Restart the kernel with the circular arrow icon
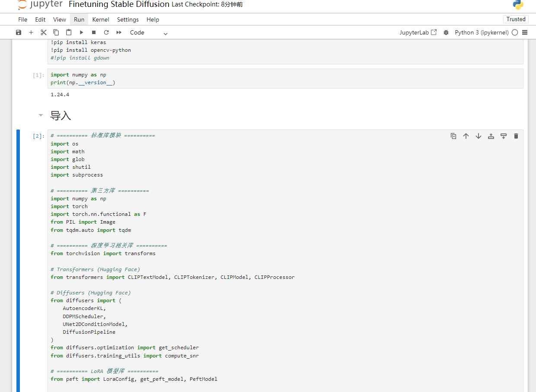This screenshot has height=392, width=536. tap(106, 32)
